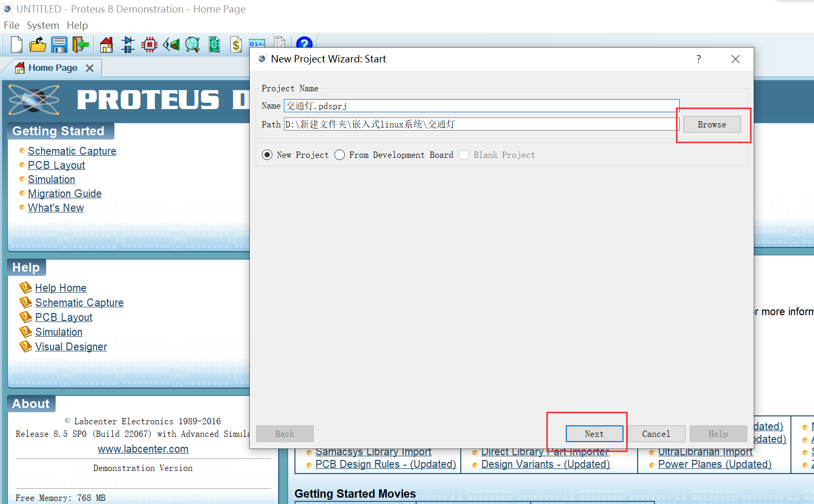Click the Help Home book icon

[26, 287]
